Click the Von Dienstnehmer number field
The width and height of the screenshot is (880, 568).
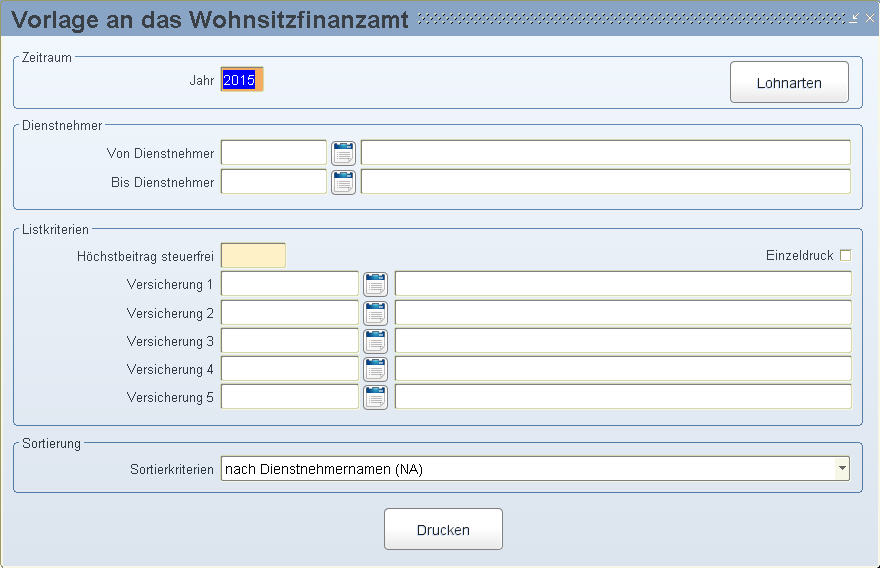pos(273,153)
